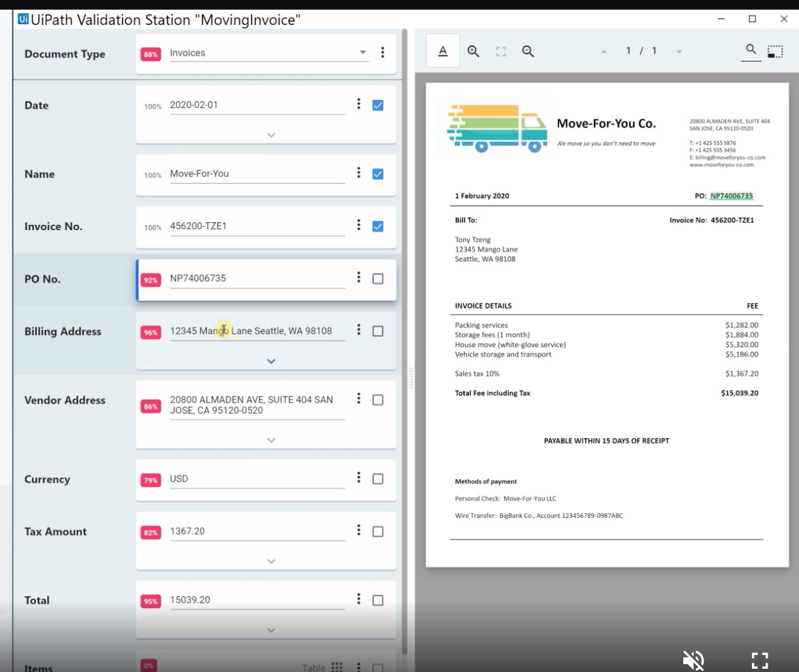Viewport: 799px width, 672px height.
Task: Check the Currency confirmation checkbox
Action: (x=378, y=479)
